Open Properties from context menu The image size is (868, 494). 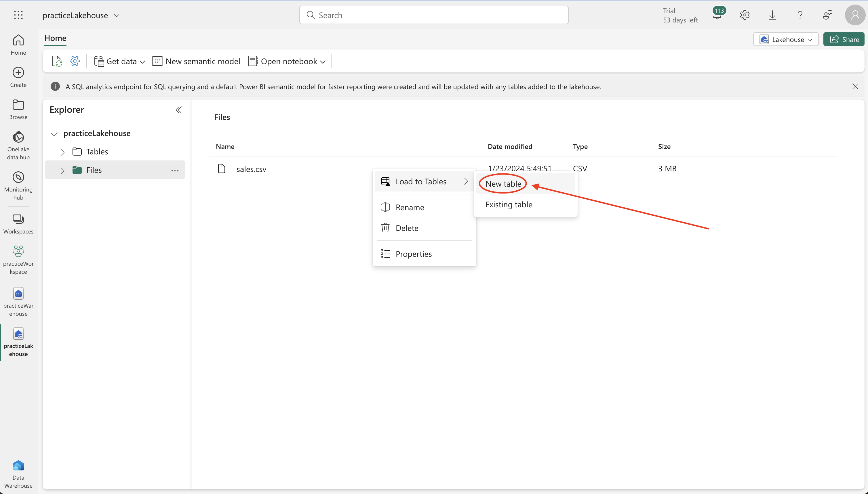(424, 254)
